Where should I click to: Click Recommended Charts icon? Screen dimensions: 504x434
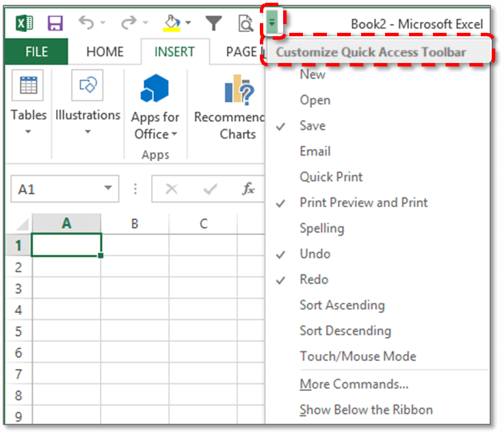(x=239, y=90)
